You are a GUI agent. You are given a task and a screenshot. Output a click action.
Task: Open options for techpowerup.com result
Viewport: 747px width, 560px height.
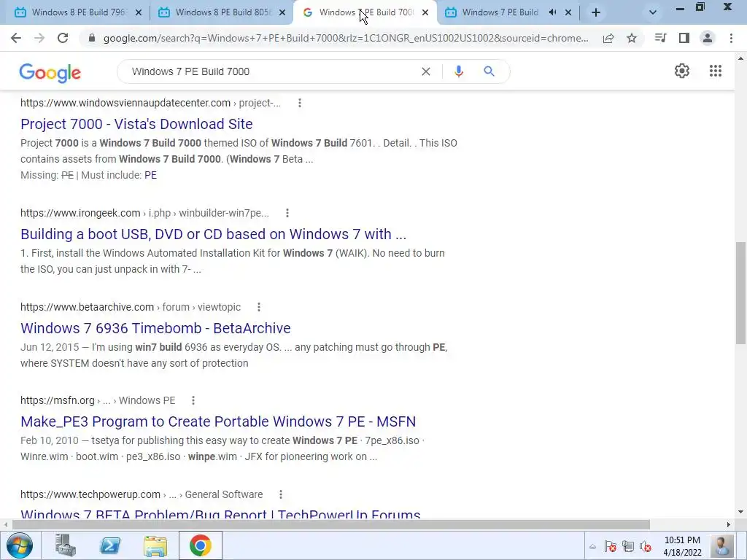(281, 494)
